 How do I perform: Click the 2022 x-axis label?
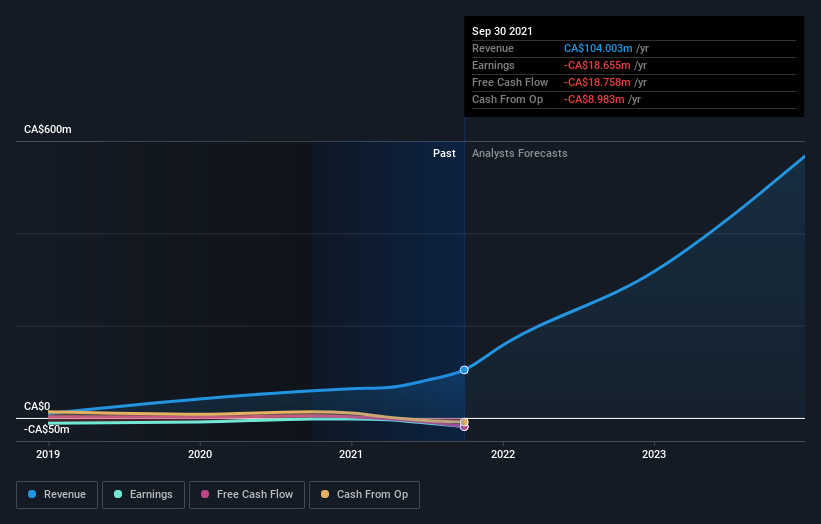click(x=503, y=454)
